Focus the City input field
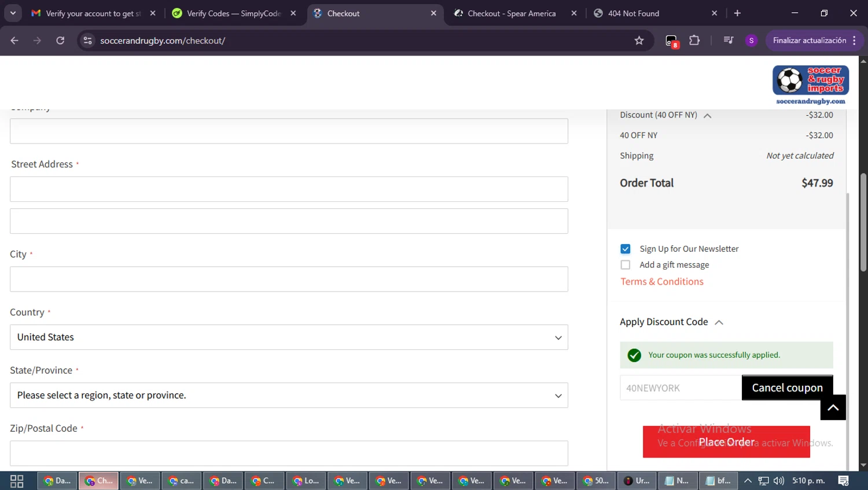The width and height of the screenshot is (868, 490). tap(289, 279)
